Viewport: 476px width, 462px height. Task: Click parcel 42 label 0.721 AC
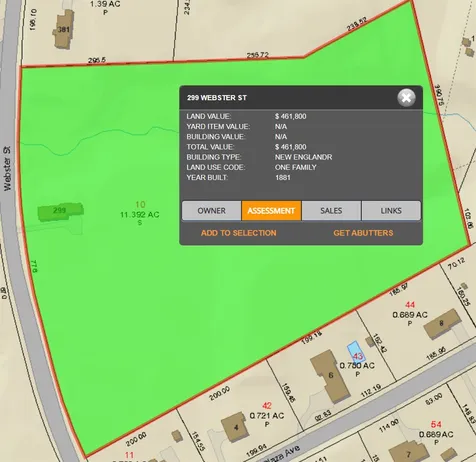(267, 416)
